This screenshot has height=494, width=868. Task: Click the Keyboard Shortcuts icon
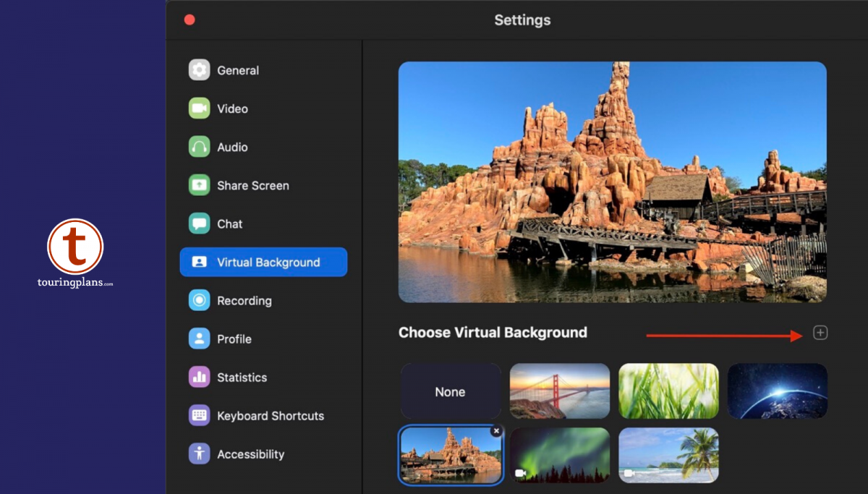(x=199, y=415)
